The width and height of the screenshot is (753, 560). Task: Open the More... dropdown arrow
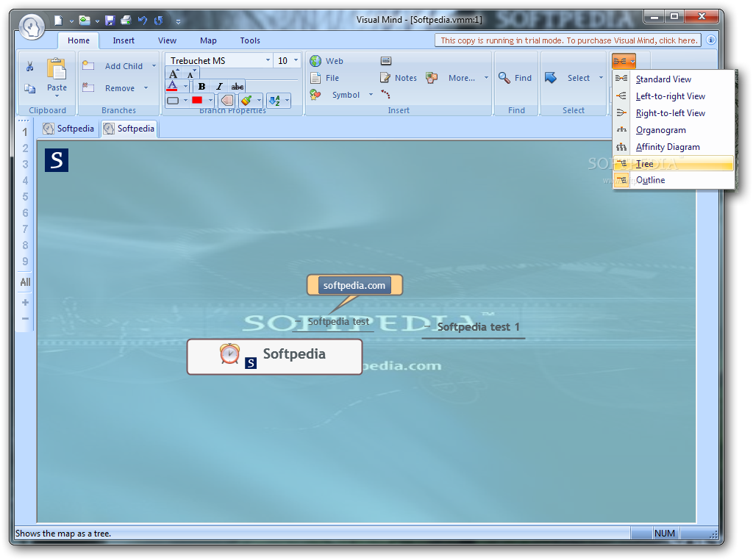[x=486, y=78]
